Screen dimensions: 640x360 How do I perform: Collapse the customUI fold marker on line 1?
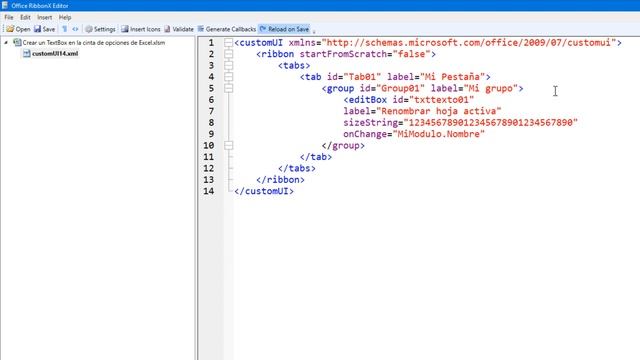point(229,42)
